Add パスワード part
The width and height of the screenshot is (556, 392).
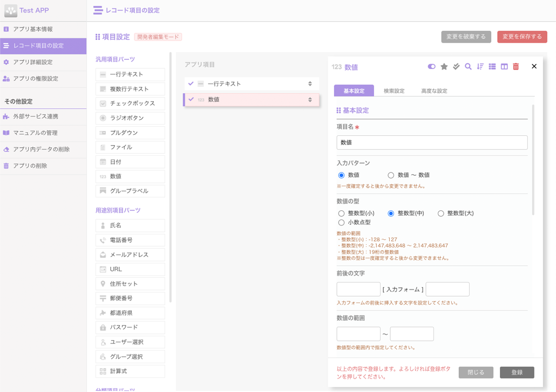point(130,327)
